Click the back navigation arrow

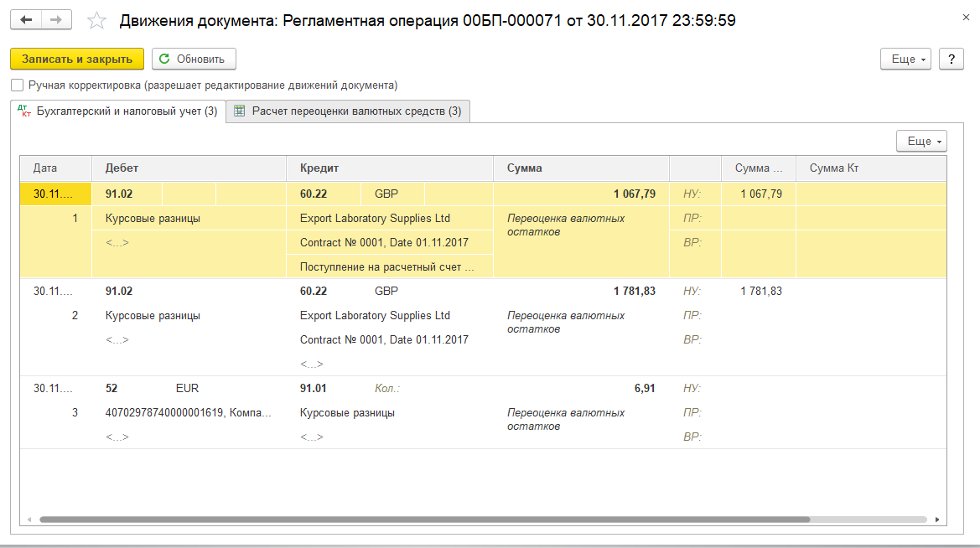26,20
